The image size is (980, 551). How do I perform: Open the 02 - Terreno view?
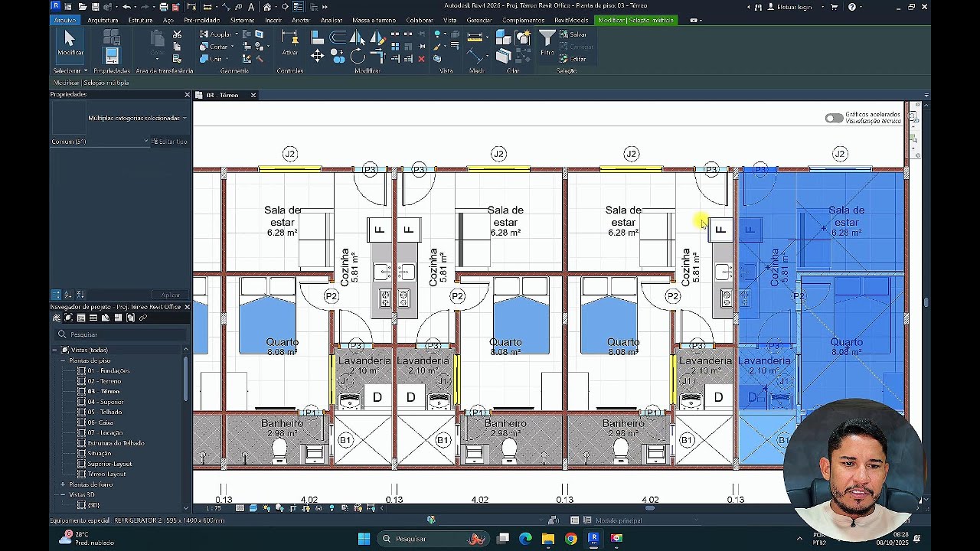point(104,381)
